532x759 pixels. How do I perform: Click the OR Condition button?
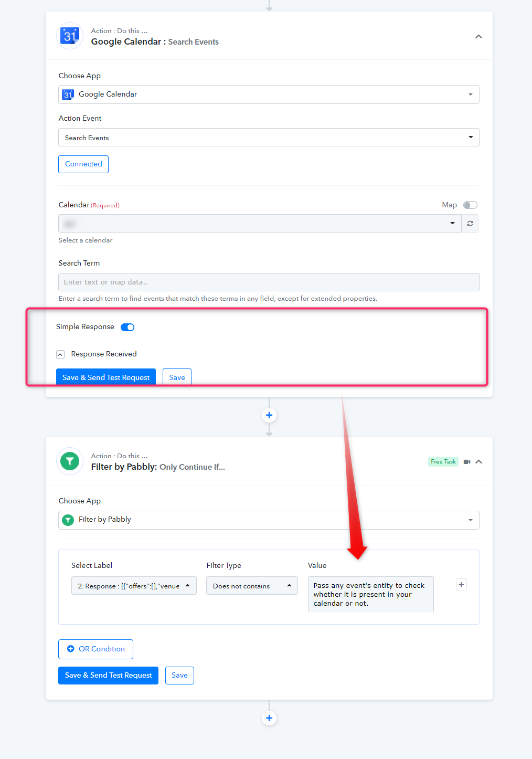click(x=95, y=649)
